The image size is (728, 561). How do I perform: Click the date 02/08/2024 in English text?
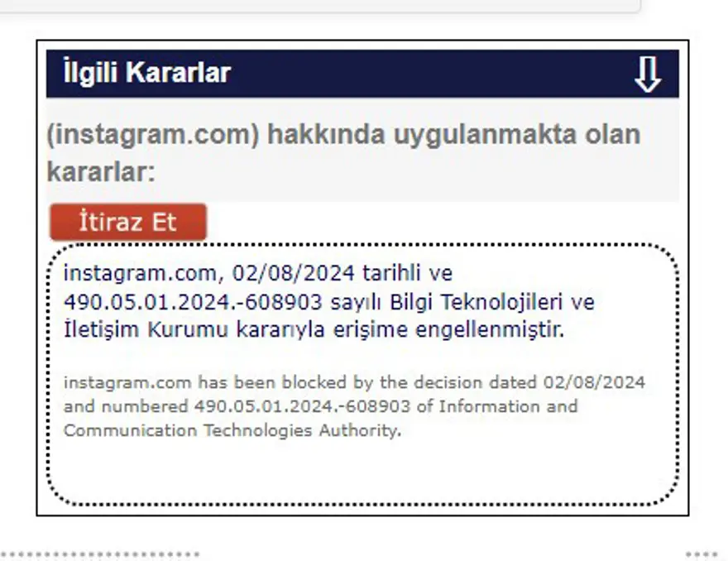594,382
